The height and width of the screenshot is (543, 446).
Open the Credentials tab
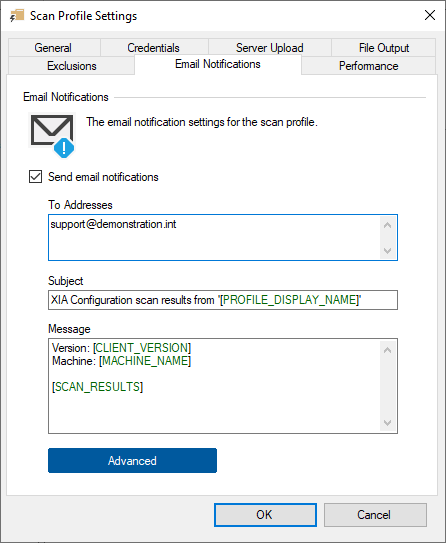click(154, 48)
